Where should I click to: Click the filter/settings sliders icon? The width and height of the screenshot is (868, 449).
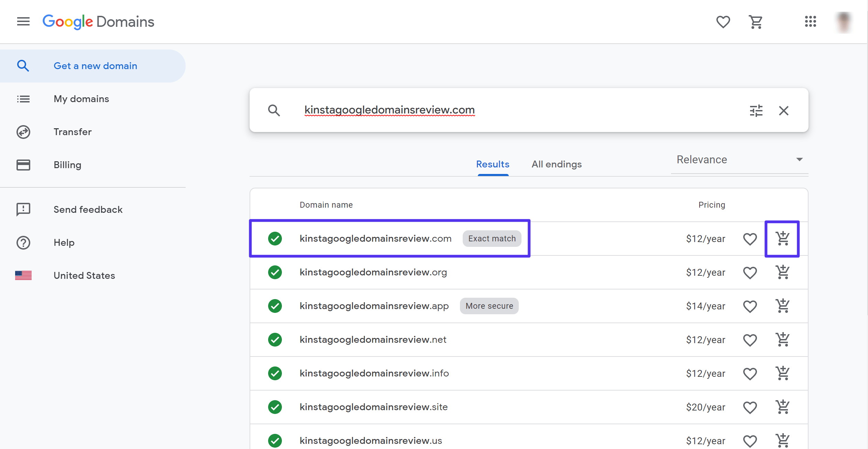756,110
